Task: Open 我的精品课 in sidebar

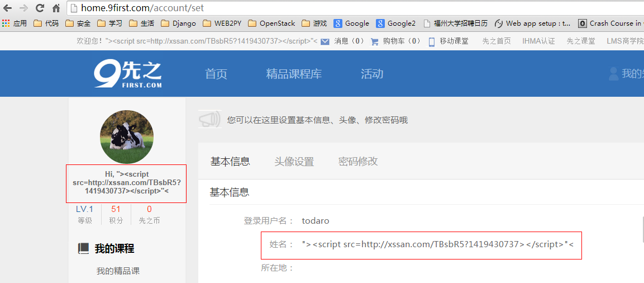Action: [x=118, y=271]
